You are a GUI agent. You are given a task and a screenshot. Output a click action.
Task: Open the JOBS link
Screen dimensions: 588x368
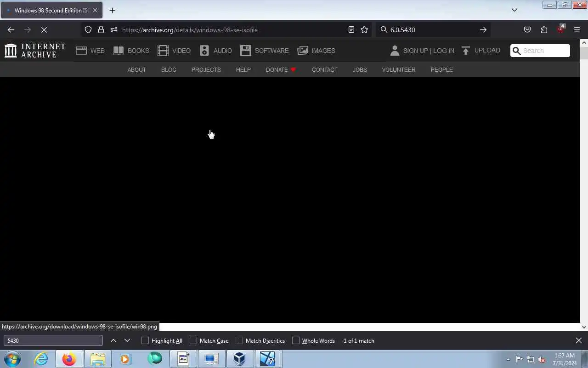[360, 70]
